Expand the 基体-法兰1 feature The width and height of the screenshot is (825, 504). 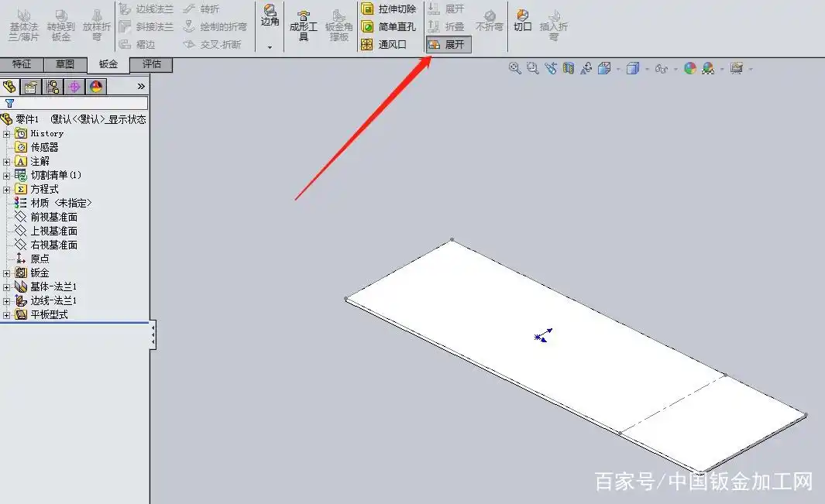pos(6,287)
